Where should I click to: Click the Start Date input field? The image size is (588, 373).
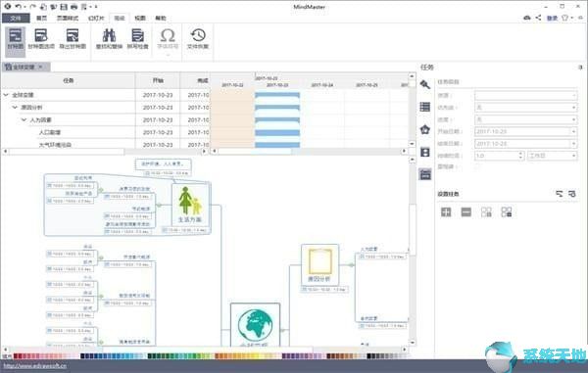(522, 131)
